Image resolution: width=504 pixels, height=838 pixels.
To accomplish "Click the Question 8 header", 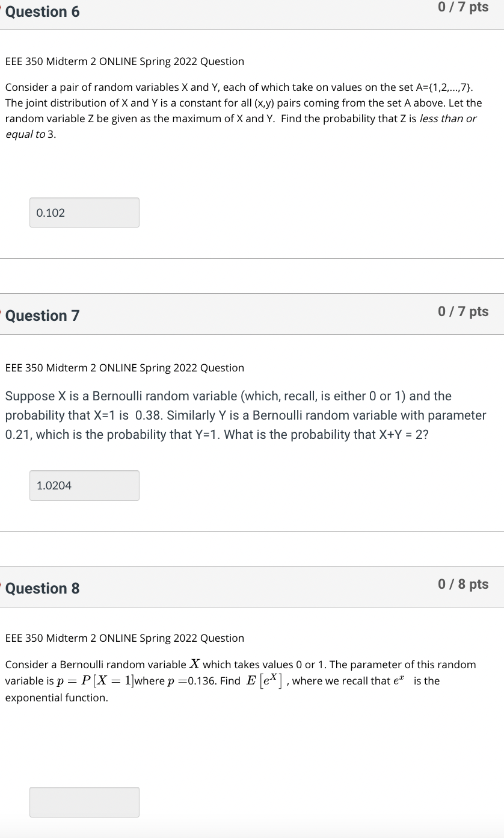I will pyautogui.click(x=42, y=588).
